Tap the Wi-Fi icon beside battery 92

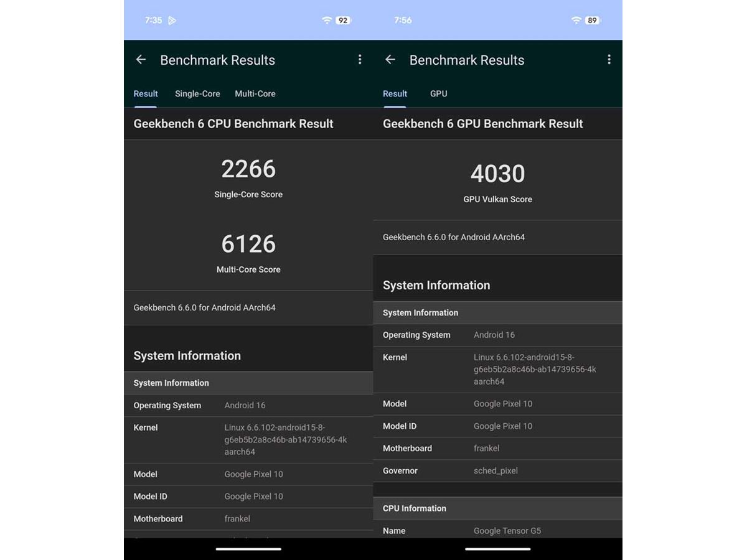[x=327, y=21]
